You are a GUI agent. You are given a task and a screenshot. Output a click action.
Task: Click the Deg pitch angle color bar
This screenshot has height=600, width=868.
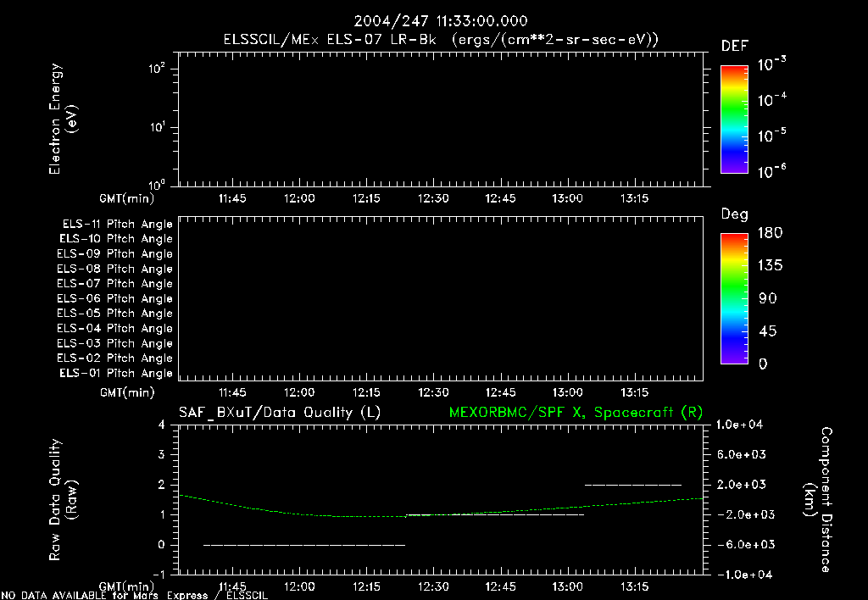click(x=734, y=298)
